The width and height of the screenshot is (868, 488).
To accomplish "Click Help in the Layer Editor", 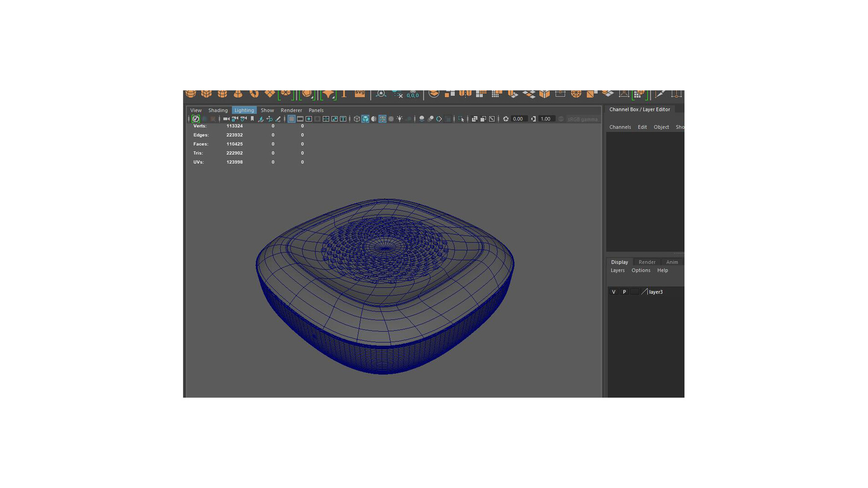I will click(x=663, y=270).
